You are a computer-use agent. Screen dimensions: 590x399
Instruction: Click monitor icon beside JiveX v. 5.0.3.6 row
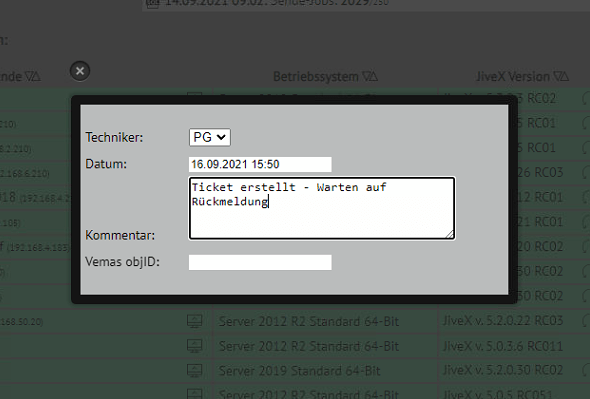[x=195, y=346]
